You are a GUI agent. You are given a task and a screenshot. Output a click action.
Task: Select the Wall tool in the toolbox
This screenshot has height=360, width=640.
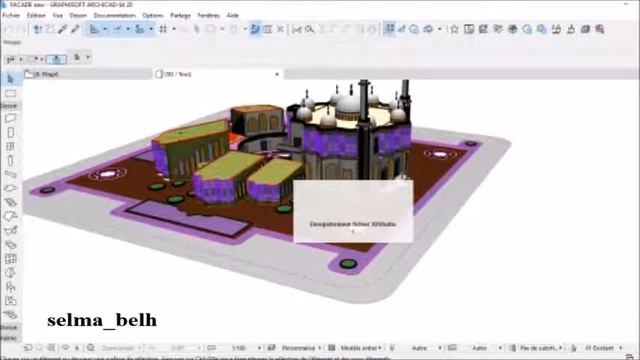tap(11, 118)
